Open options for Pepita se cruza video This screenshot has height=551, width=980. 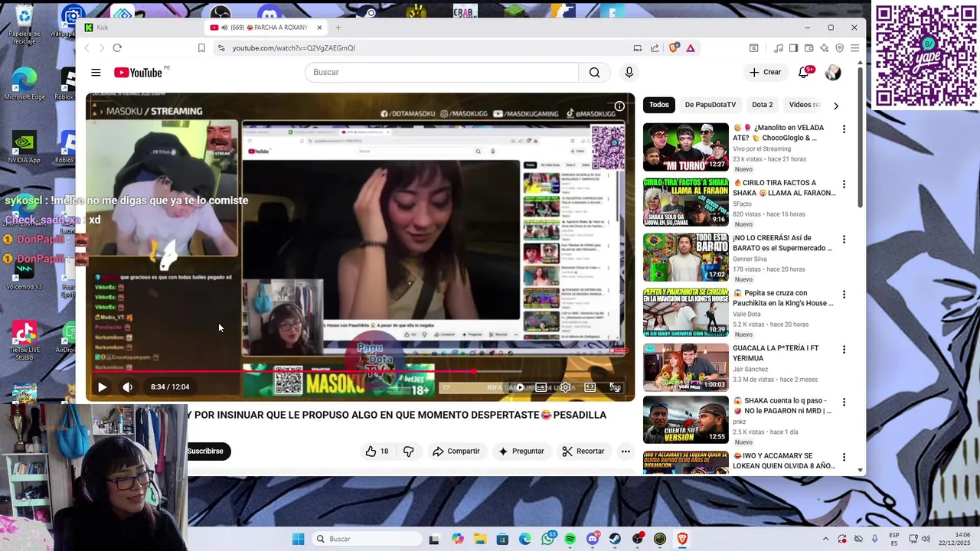(x=844, y=295)
